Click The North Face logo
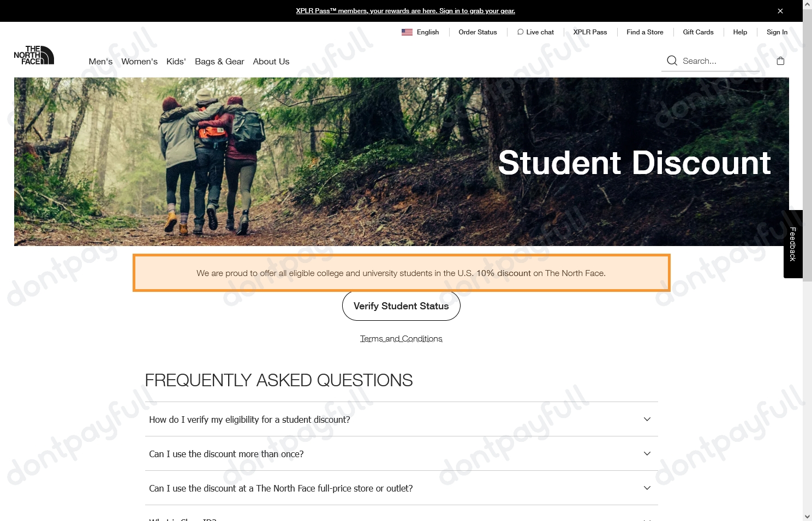Screen dimensions: 812x521 pos(34,55)
